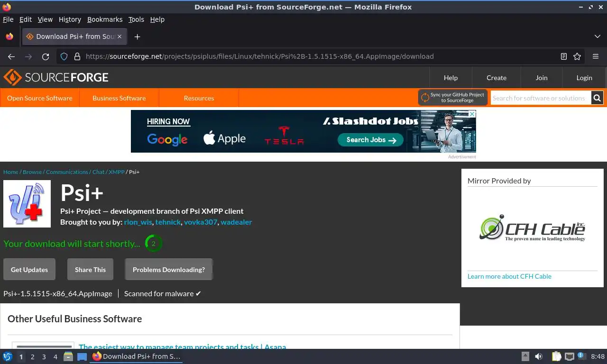
Task: Toggle reader view icon
Action: (x=564, y=56)
